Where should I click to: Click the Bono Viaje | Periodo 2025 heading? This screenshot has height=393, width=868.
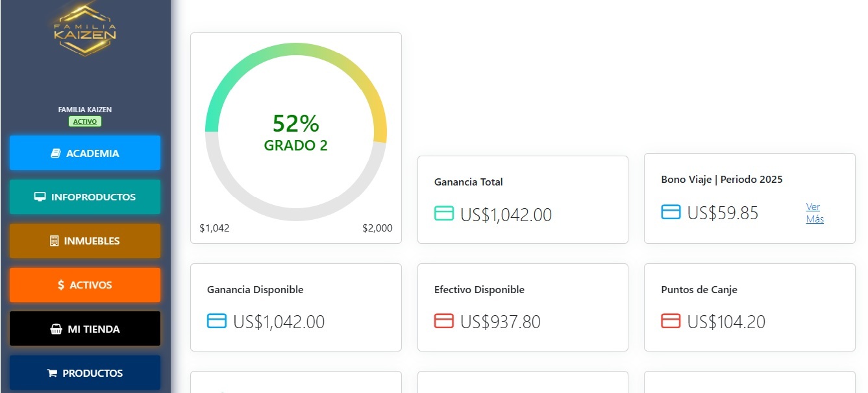click(722, 180)
